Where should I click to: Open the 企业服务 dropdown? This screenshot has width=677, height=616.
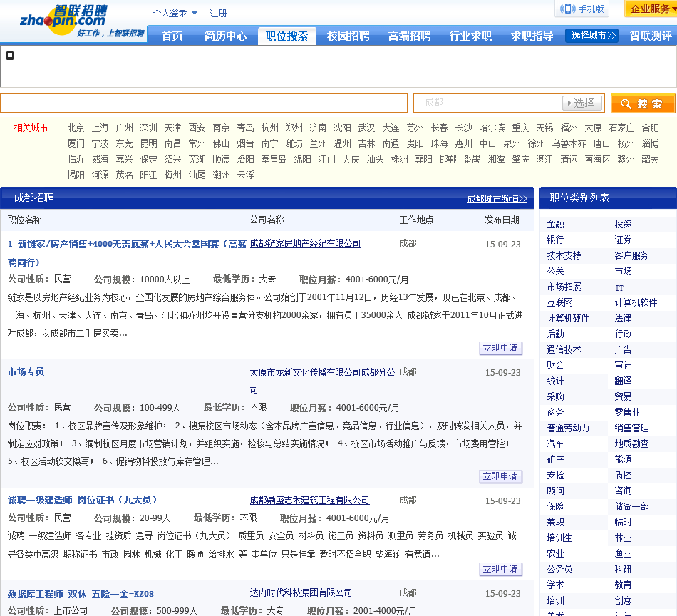pyautogui.click(x=651, y=9)
